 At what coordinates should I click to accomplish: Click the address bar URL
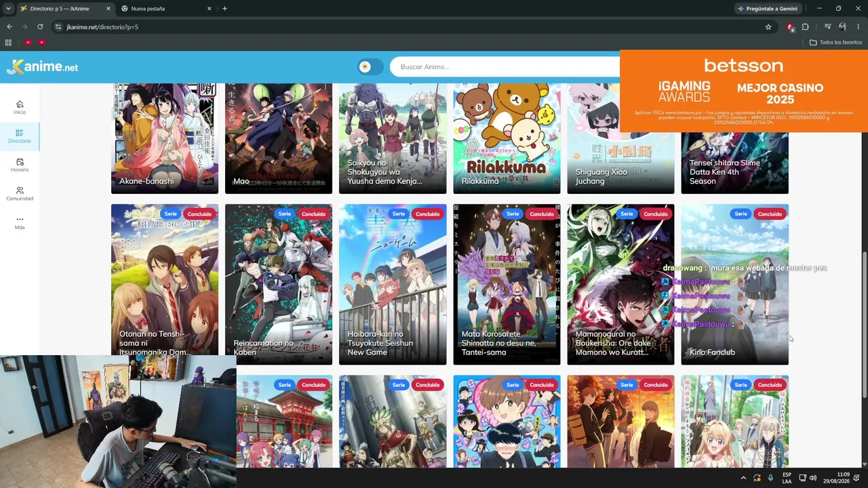coord(102,26)
